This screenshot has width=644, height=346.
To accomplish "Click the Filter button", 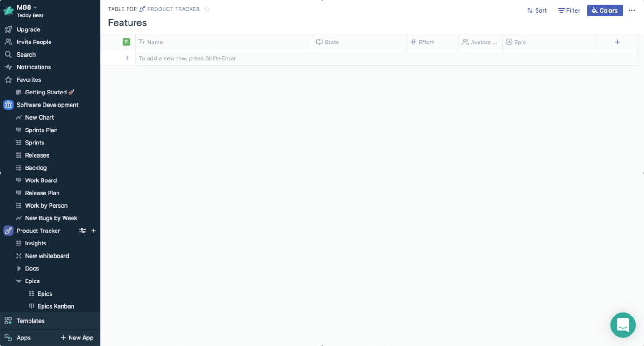I will click(569, 10).
